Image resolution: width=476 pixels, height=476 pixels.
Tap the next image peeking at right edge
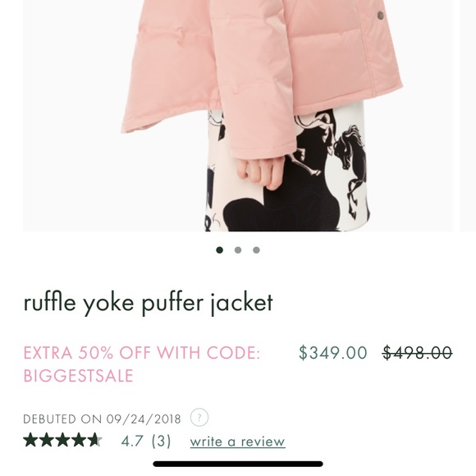(468, 116)
